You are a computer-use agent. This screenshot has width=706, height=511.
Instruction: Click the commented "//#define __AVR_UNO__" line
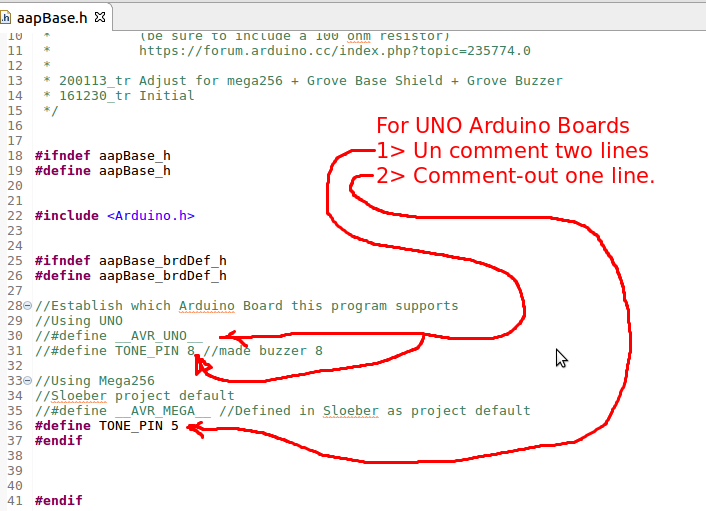point(118,335)
